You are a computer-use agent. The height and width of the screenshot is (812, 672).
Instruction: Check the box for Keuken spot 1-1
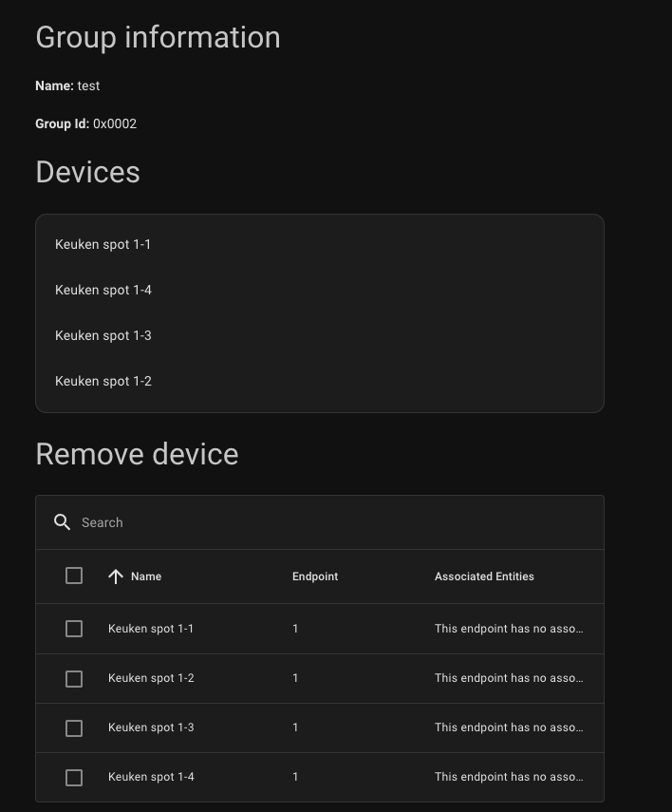[x=74, y=629]
